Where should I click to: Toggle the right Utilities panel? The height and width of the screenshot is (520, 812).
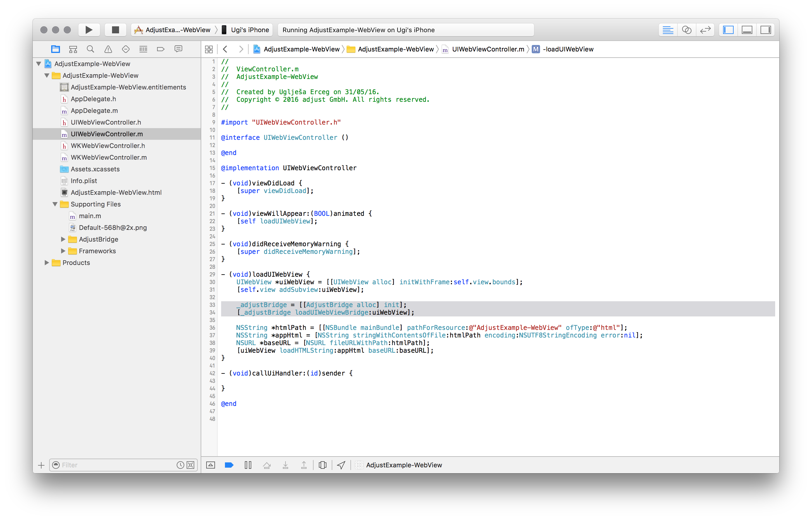click(x=765, y=30)
